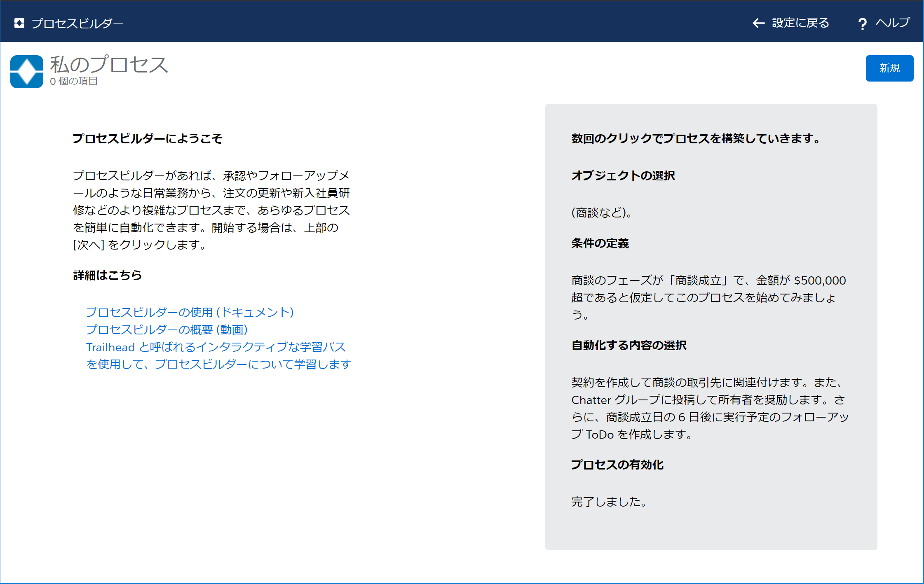Click the 詳細はこちら heading
Screen dimensions: 924x584
[108, 275]
